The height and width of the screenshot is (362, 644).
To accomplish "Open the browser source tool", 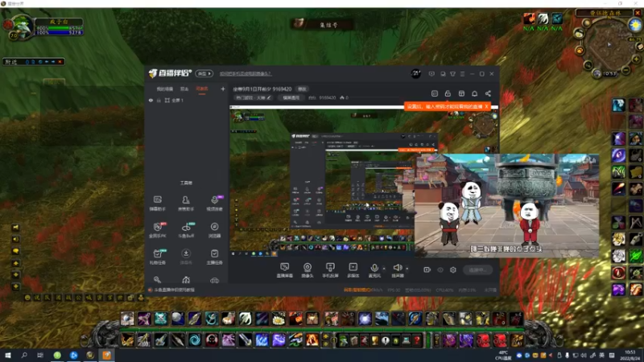I will tap(214, 230).
